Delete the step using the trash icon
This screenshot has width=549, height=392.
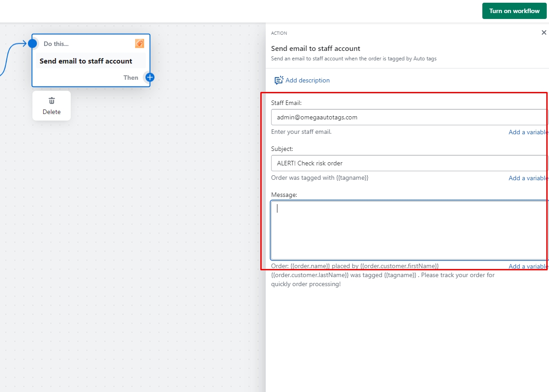(x=51, y=100)
